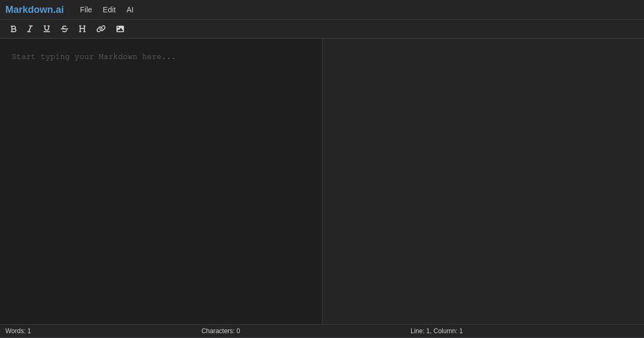Click the Characters counter at the bottom

221,331
